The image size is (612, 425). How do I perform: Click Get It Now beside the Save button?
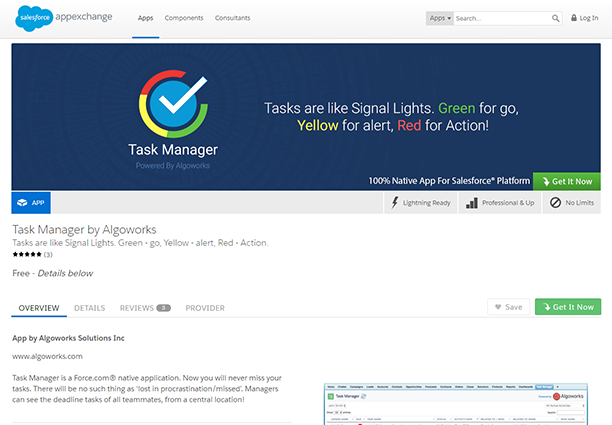point(568,307)
